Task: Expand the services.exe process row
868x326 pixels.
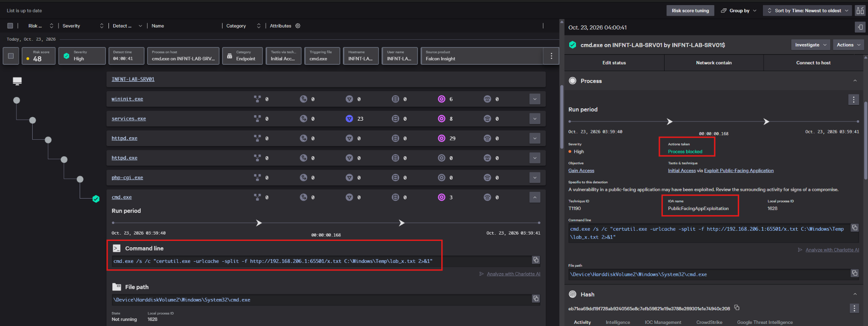Action: tap(535, 119)
